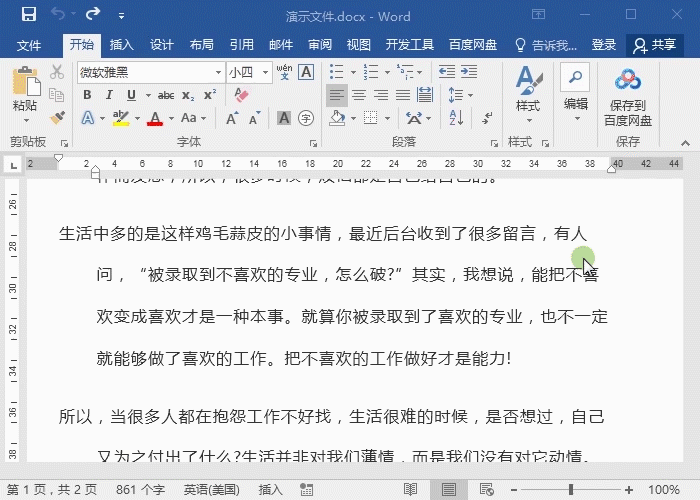The image size is (700, 500).
Task: Expand the 样式 styles gallery
Action: (527, 92)
